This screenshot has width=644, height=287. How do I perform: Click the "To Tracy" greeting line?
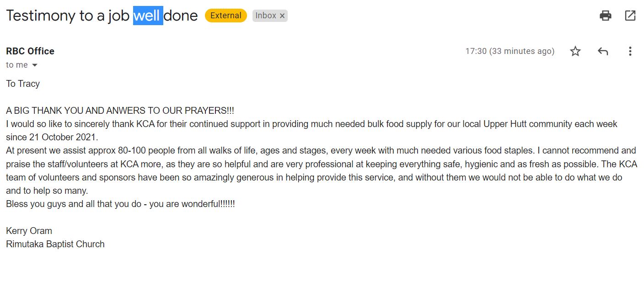tap(23, 84)
